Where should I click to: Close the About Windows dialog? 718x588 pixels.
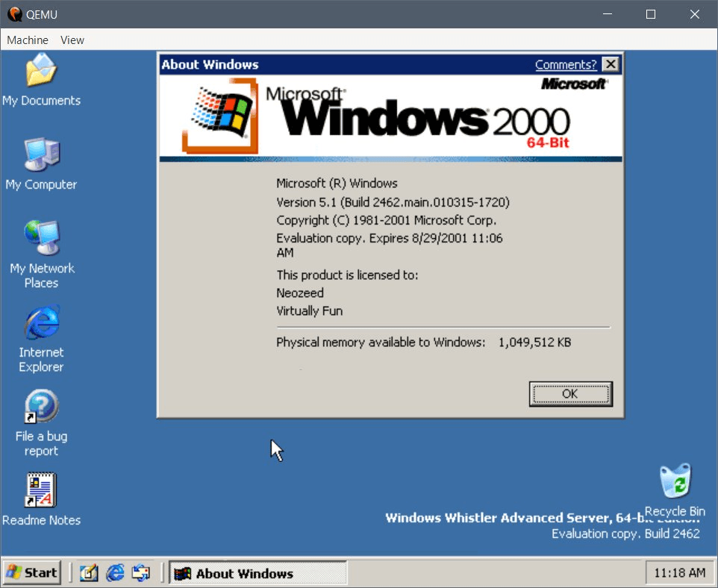click(611, 64)
